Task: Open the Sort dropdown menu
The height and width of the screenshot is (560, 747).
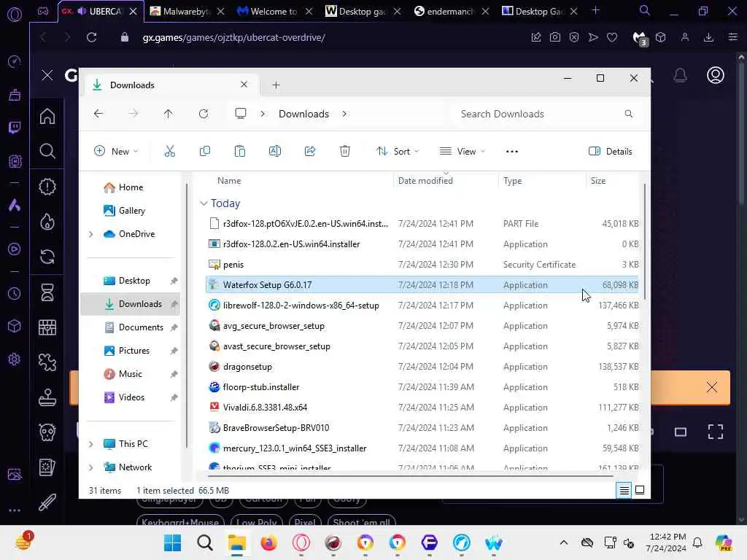Action: [x=398, y=152]
